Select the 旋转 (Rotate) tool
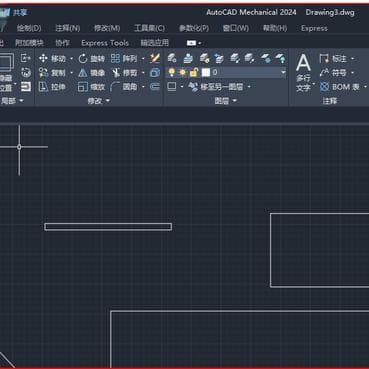Screen dimensions: 369x369 coord(92,59)
